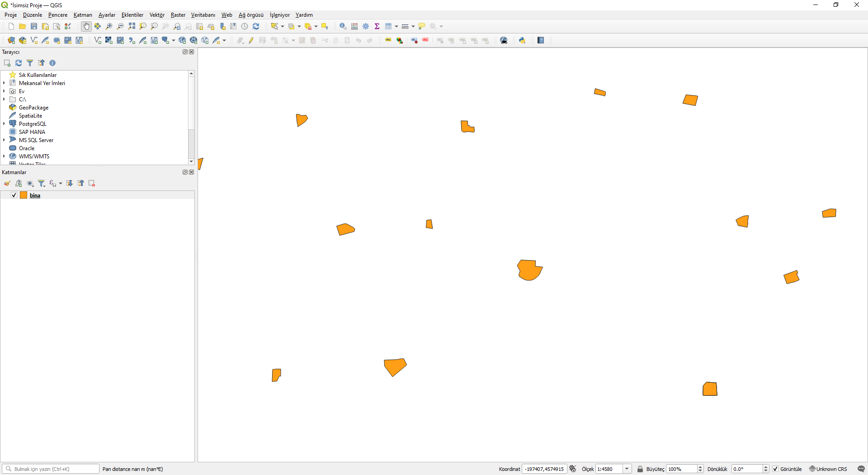Click the Zoom Out magnifier tool
The image size is (868, 475).
point(120,26)
